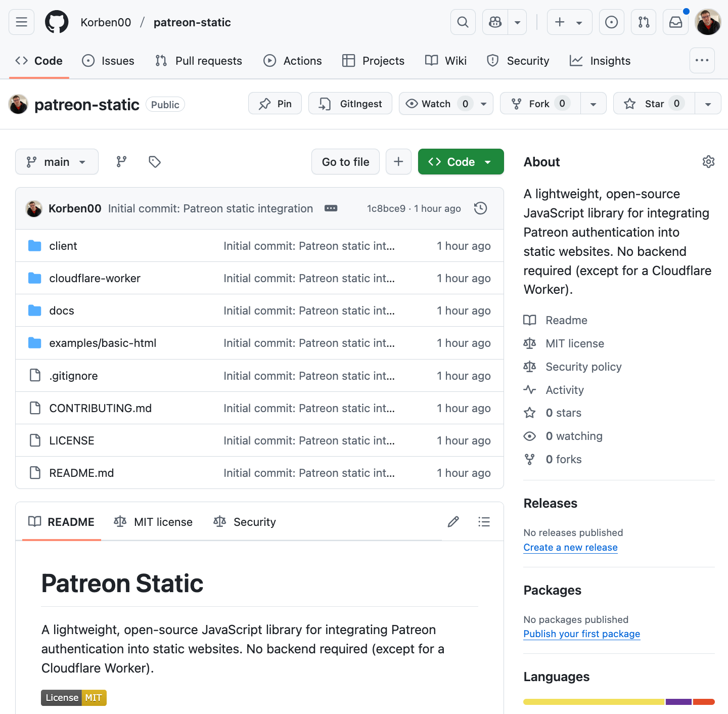Click the GitIngest button

pos(350,104)
